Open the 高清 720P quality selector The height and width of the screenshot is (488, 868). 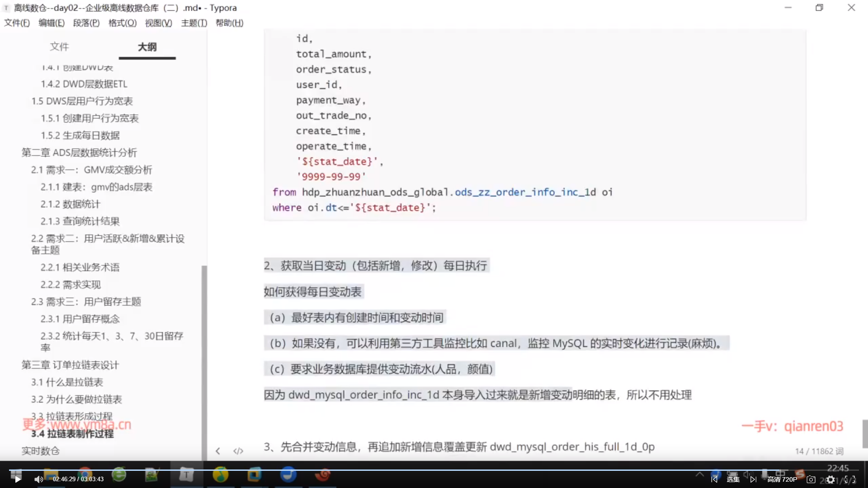(x=782, y=479)
